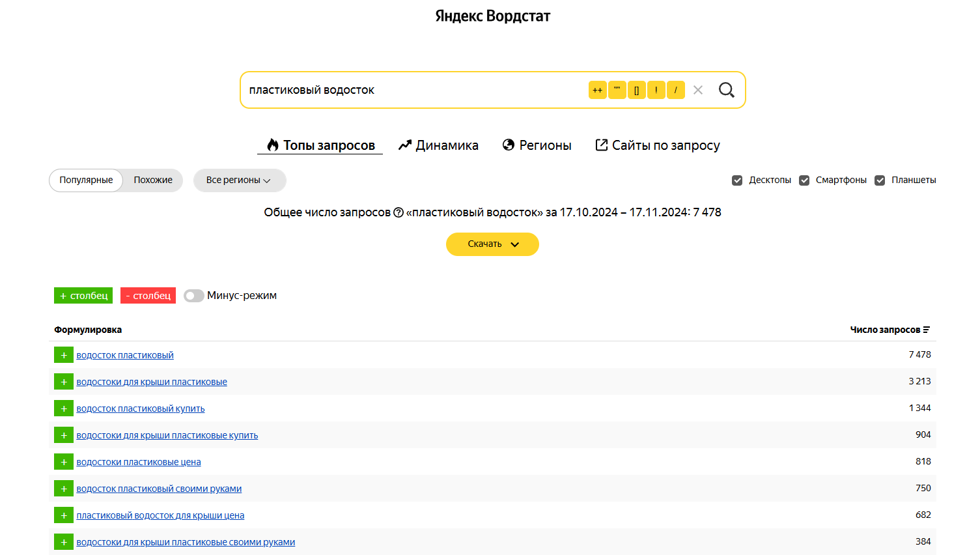Toggle the Десктопы checkbox

coord(737,180)
